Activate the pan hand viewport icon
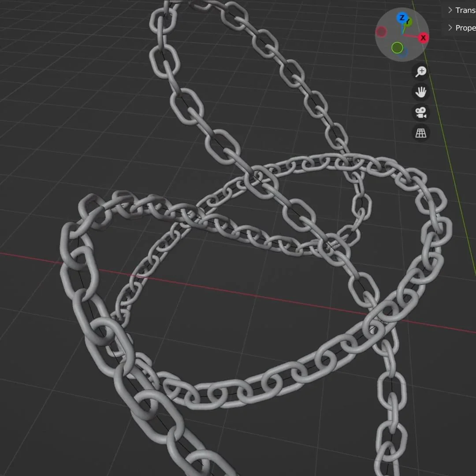This screenshot has height=476, width=476. (421, 92)
